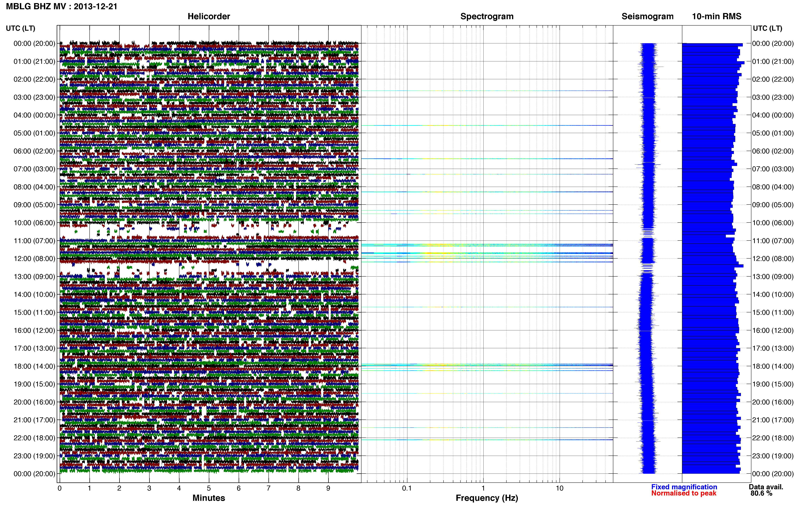The image size is (812, 508).
Task: Click "16:00 (12:00)" on the right time axis
Action: tap(773, 330)
